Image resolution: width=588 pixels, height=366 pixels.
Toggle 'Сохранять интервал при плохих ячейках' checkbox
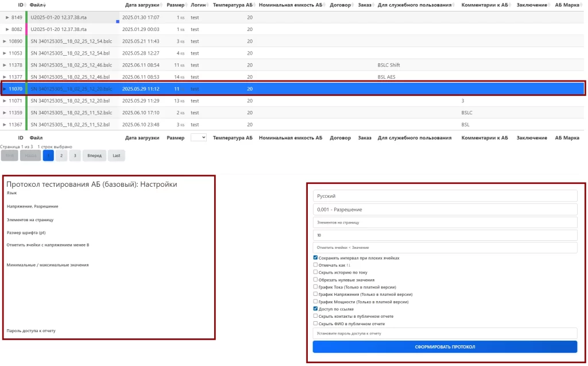[x=315, y=258]
